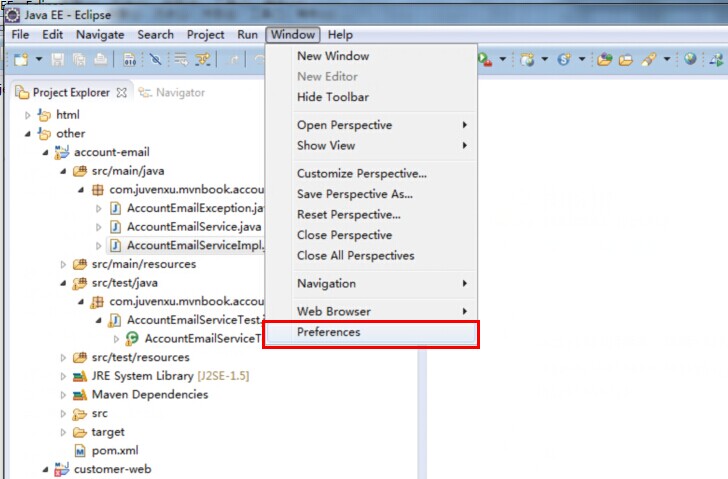Select AccountEmailService.java in the tree
Viewport: 728px width, 479px height.
tap(194, 227)
